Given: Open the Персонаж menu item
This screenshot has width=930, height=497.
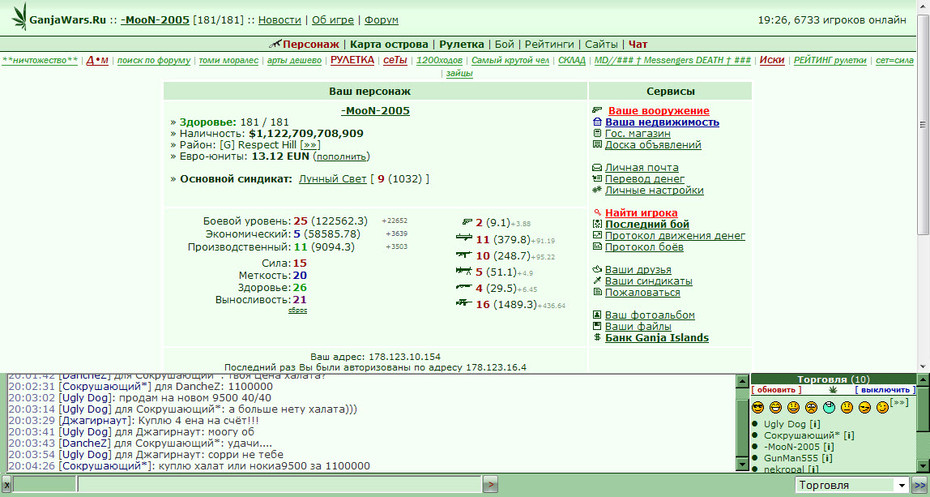Looking at the screenshot, I should (x=311, y=44).
